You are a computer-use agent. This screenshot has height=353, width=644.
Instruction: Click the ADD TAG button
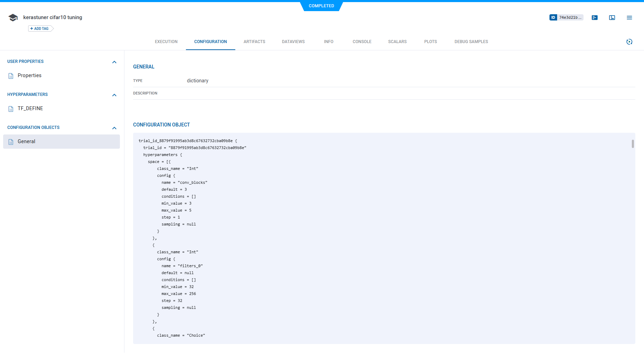pyautogui.click(x=39, y=28)
